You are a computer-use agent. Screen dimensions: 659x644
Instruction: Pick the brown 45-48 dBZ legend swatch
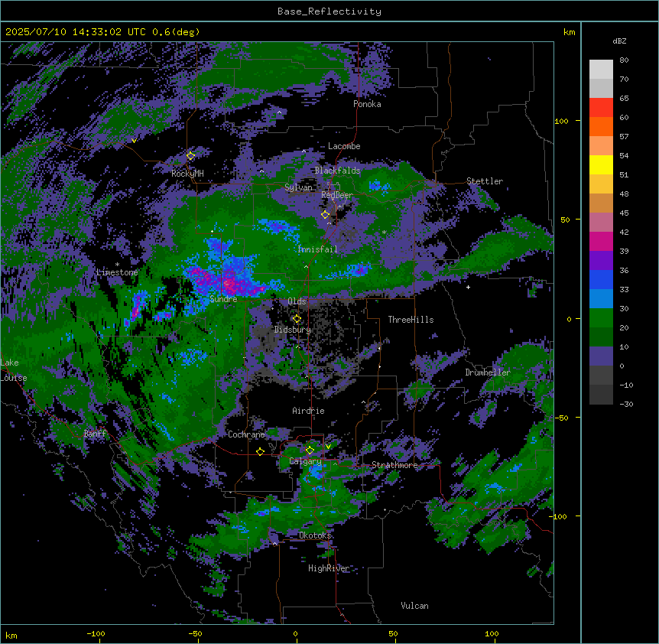click(601, 203)
